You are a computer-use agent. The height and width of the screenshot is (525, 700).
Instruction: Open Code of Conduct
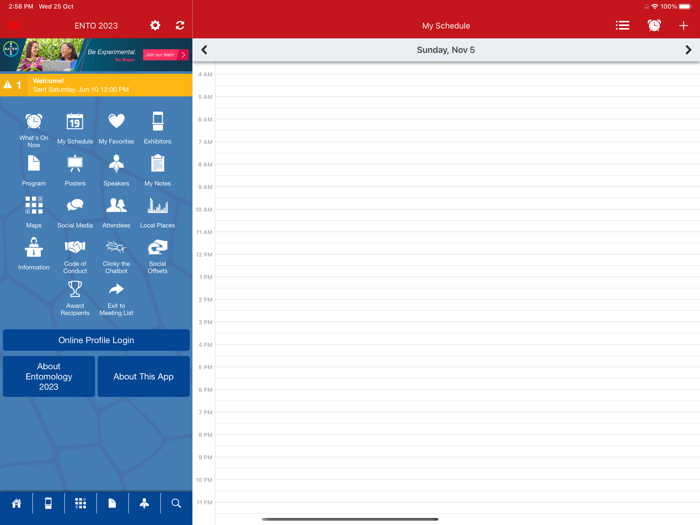(x=75, y=256)
